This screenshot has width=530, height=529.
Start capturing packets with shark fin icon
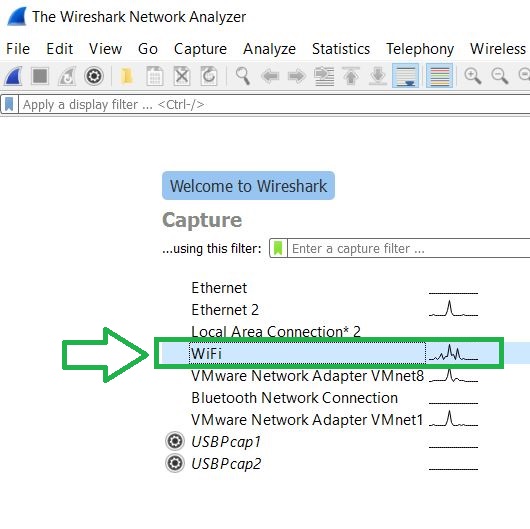pyautogui.click(x=13, y=76)
